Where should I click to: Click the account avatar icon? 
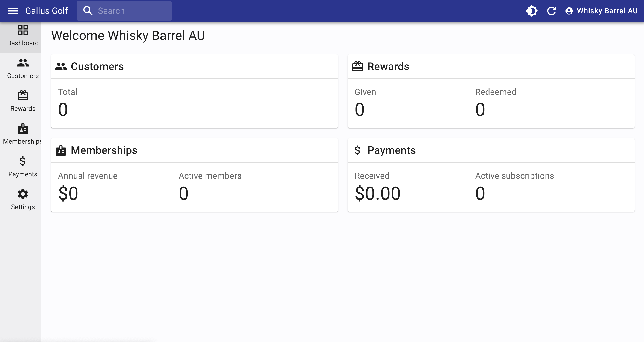coord(569,11)
